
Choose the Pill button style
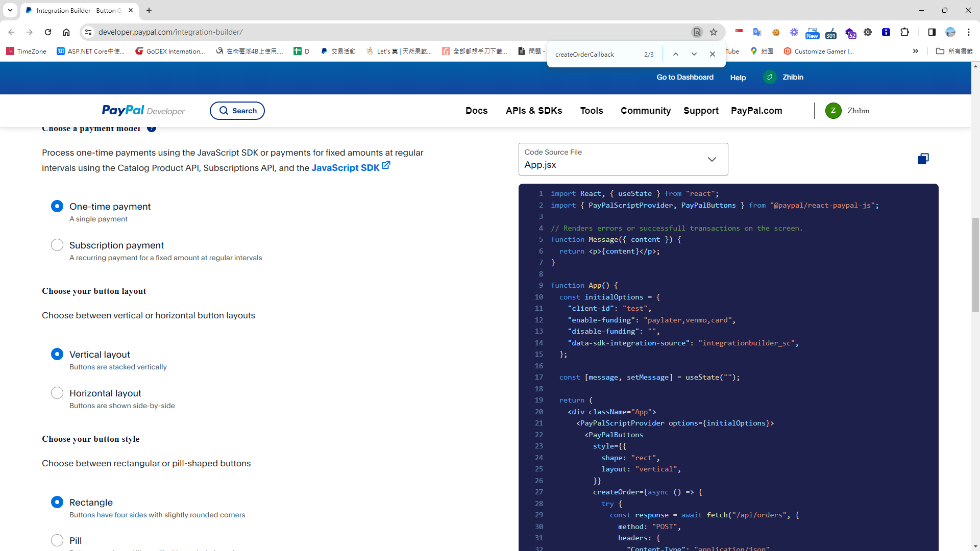click(x=57, y=540)
